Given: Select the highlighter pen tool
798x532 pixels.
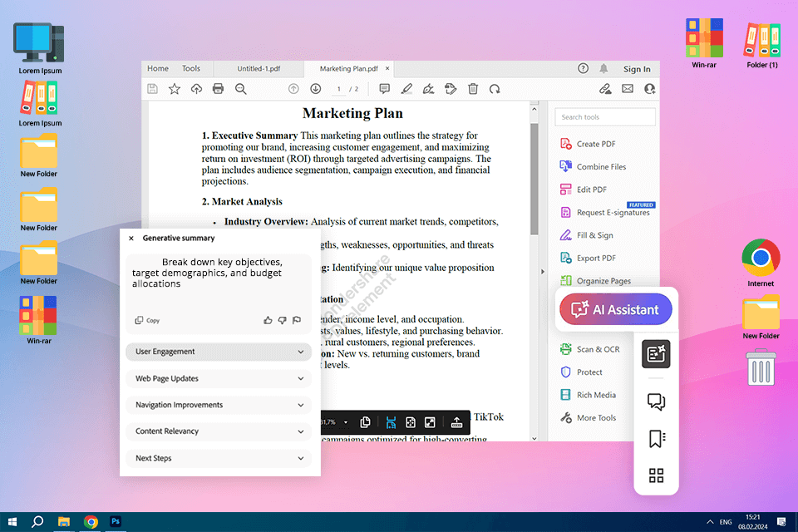Looking at the screenshot, I should (x=406, y=89).
